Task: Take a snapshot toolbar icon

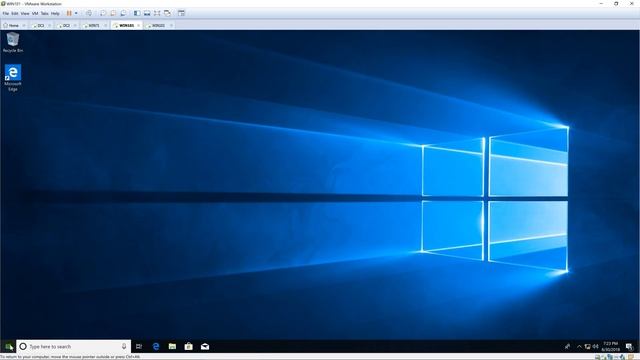Action: 103,13
